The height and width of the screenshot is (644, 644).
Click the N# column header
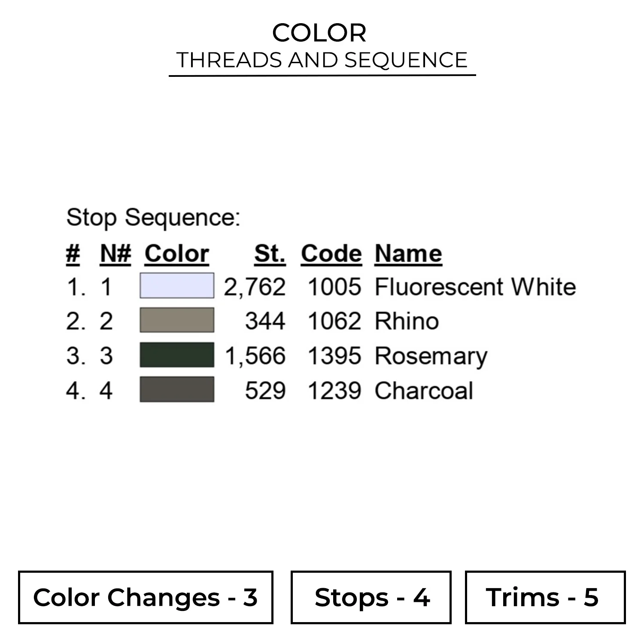click(115, 253)
